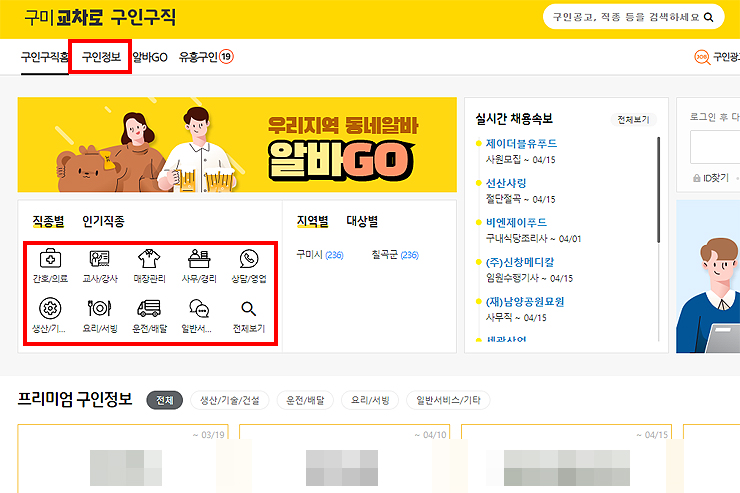Click the 프리미엄 구인정보 heading

click(x=75, y=400)
